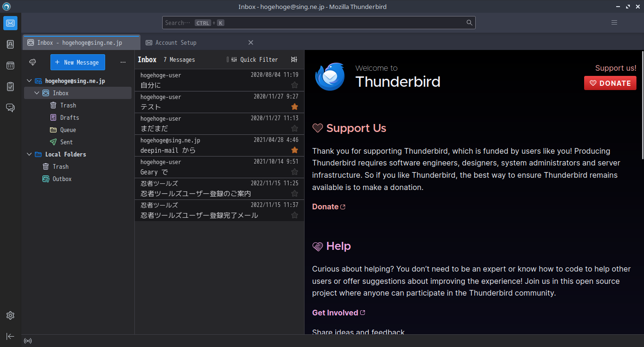Viewport: 644px width, 347px height.
Task: Close the Thunderbird window
Action: tap(637, 7)
